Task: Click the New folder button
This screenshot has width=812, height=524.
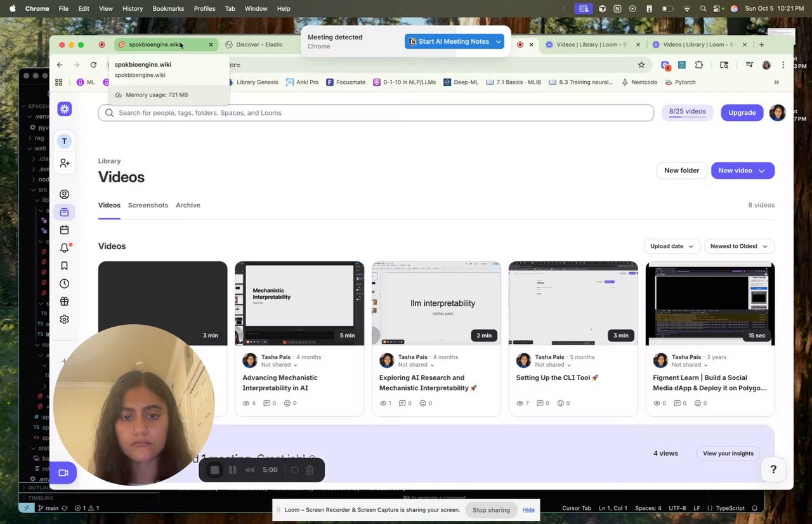Action: (681, 171)
